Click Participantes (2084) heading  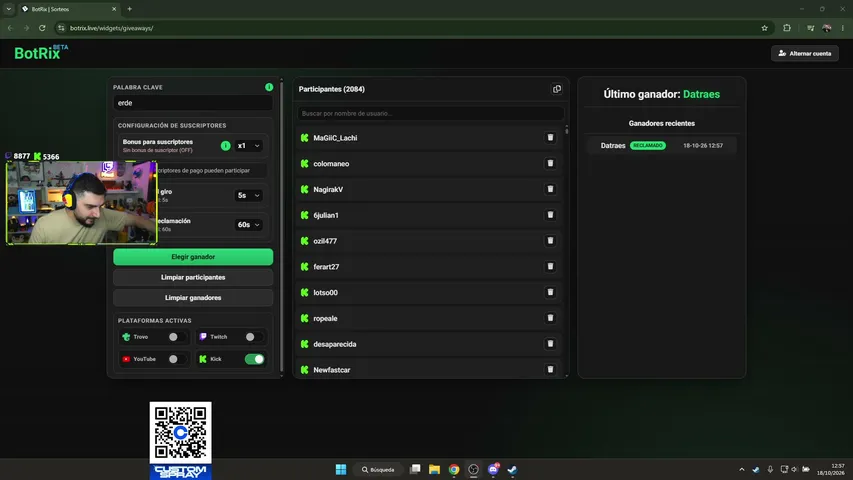[x=331, y=89]
